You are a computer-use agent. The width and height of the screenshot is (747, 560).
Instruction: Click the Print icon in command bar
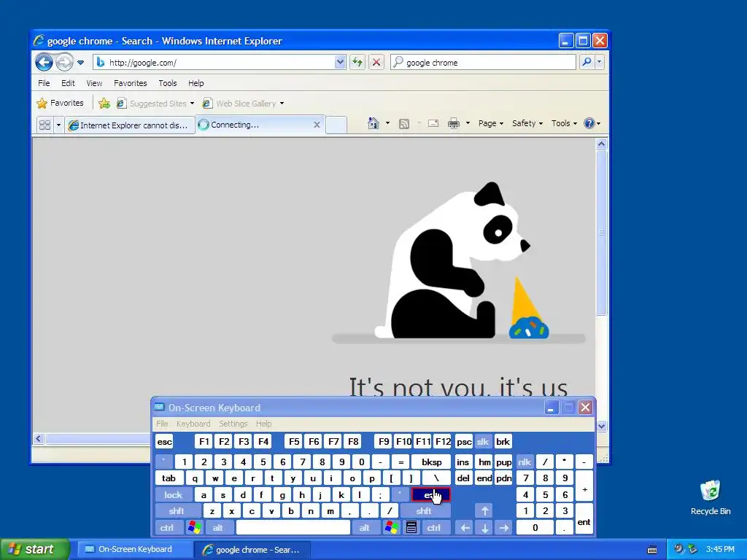coord(454,123)
